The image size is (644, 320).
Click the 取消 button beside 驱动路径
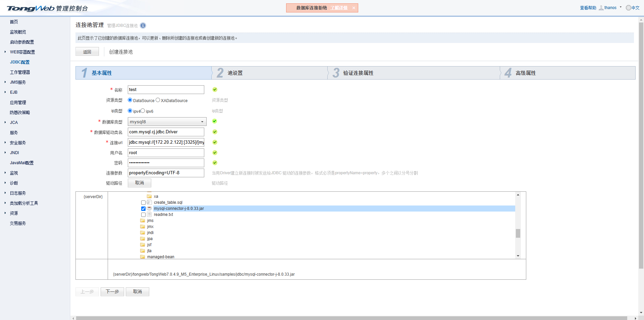pos(140,183)
